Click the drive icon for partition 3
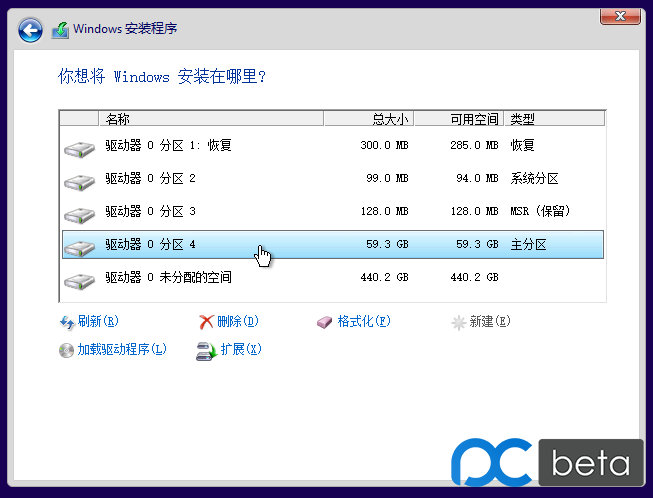This screenshot has height=498, width=653. point(78,214)
